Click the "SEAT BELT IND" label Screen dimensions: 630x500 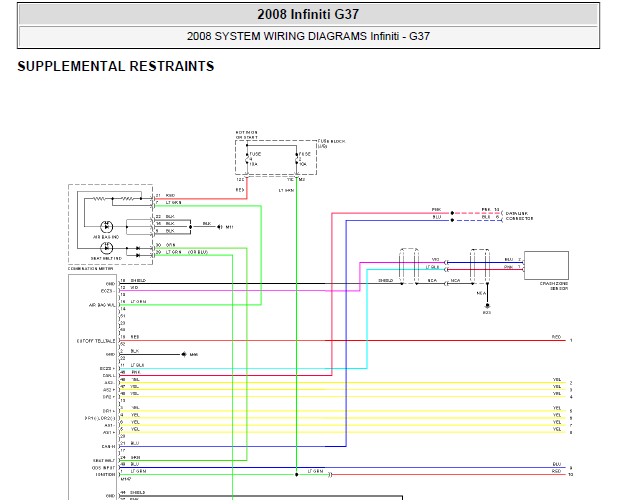pyautogui.click(x=106, y=258)
